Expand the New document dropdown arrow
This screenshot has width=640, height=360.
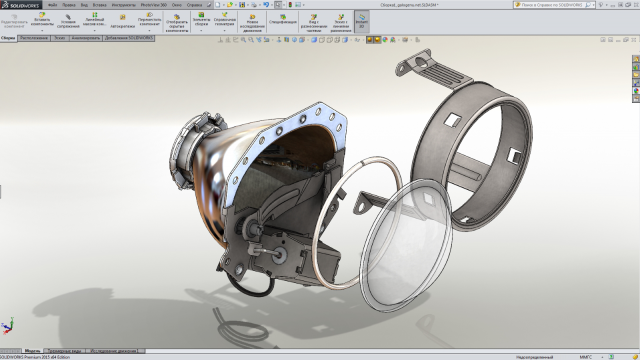224,5
